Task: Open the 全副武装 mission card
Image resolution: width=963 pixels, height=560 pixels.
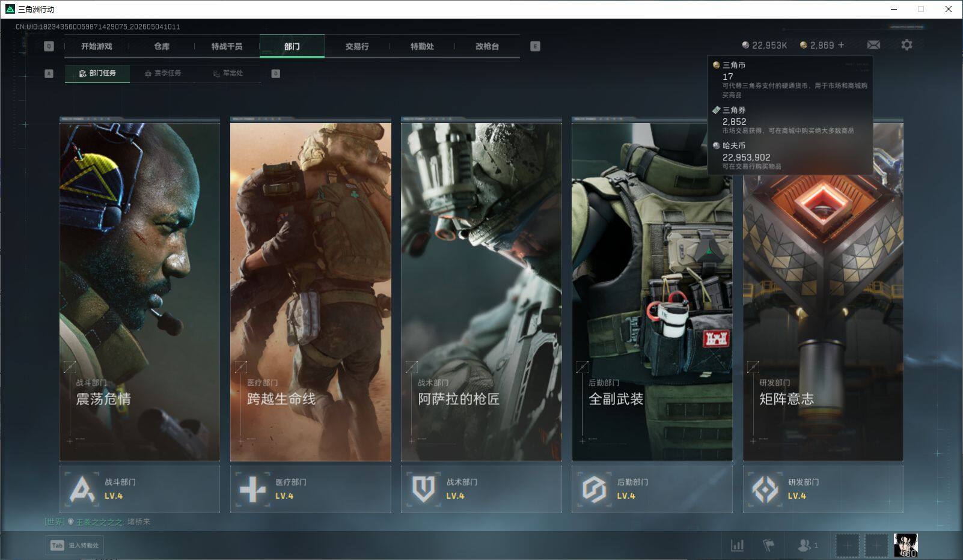Action: (x=652, y=289)
